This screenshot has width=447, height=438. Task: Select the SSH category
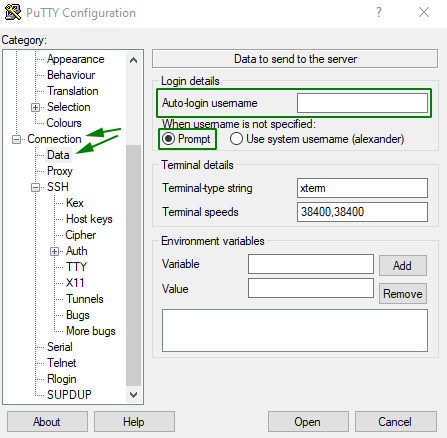[x=58, y=187]
